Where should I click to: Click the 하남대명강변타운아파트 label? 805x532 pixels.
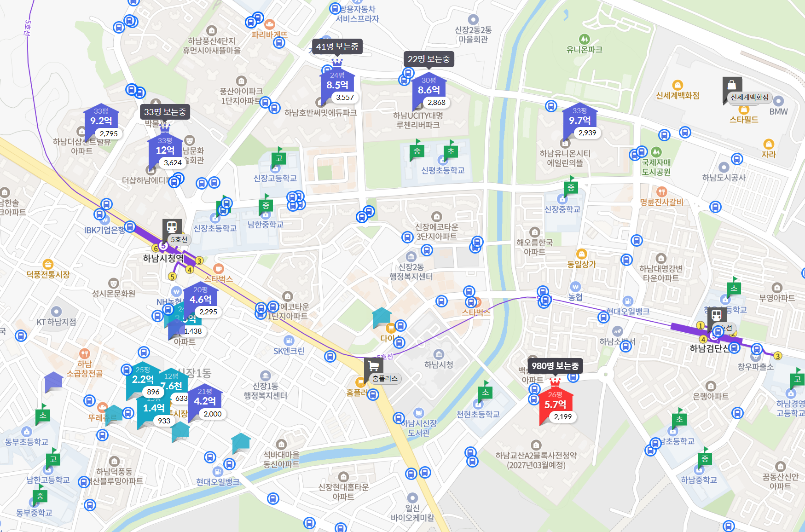click(x=661, y=273)
